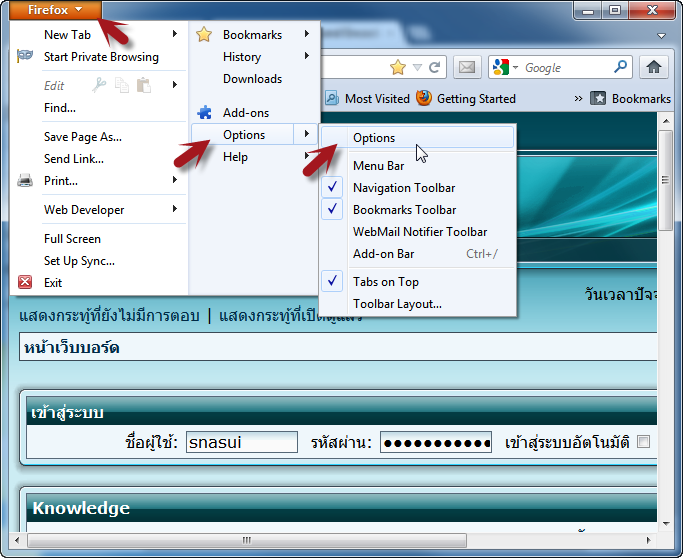Toggle Navigation Toolbar checkmark item
The height and width of the screenshot is (558, 683).
click(x=417, y=188)
